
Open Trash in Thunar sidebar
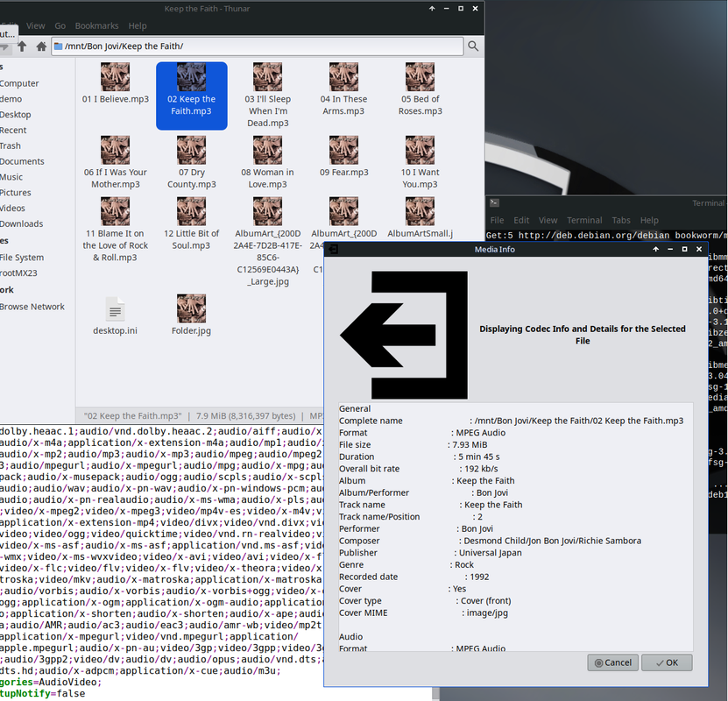tap(11, 145)
